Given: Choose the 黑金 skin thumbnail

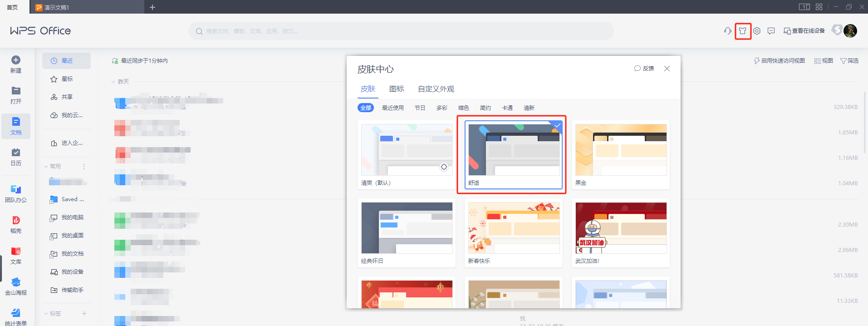Looking at the screenshot, I should 621,155.
